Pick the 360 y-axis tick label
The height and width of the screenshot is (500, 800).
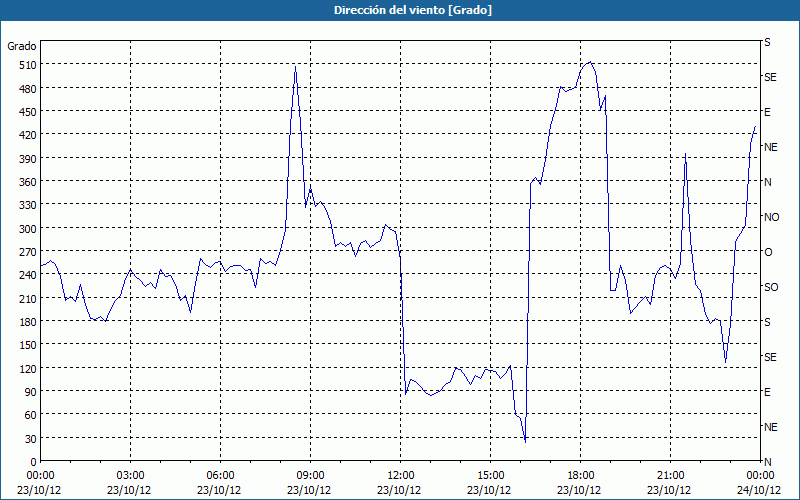[x=28, y=182]
